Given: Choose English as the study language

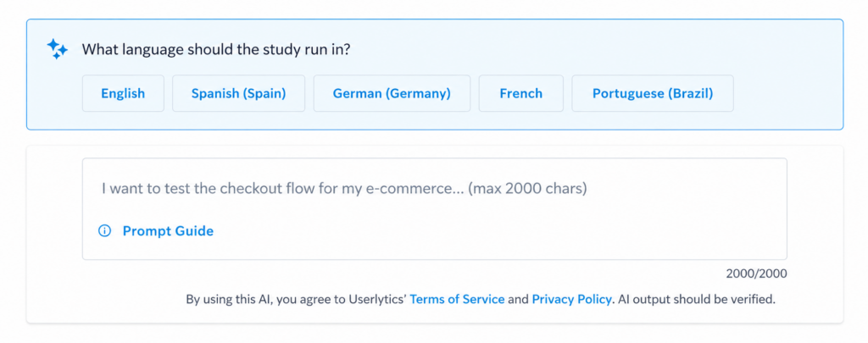Looking at the screenshot, I should pos(123,93).
